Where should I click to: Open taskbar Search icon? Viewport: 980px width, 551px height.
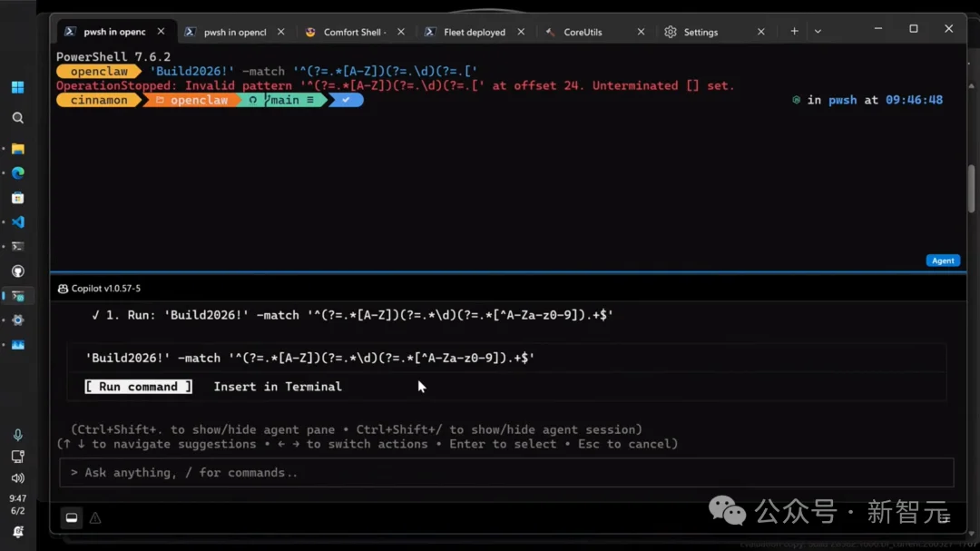17,118
